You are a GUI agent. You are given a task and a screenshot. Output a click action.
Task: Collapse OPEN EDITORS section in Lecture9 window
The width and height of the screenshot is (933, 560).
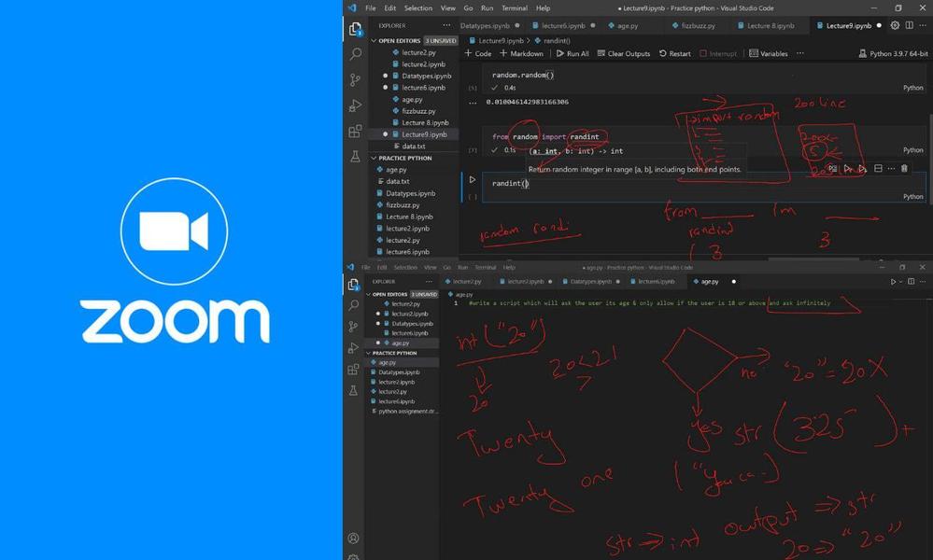[375, 41]
